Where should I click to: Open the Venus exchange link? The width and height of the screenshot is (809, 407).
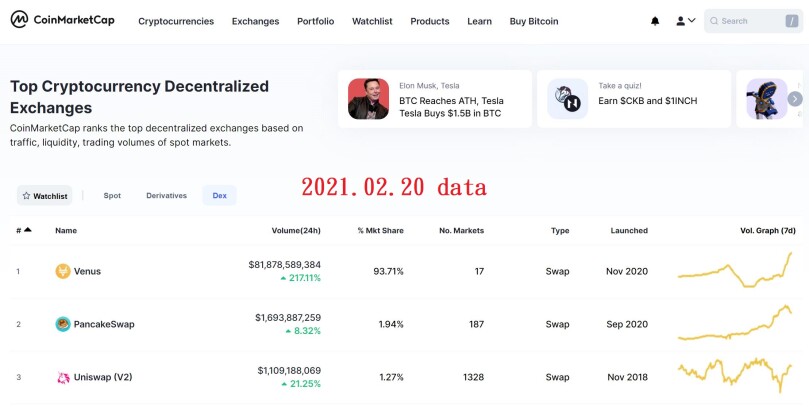tap(87, 271)
